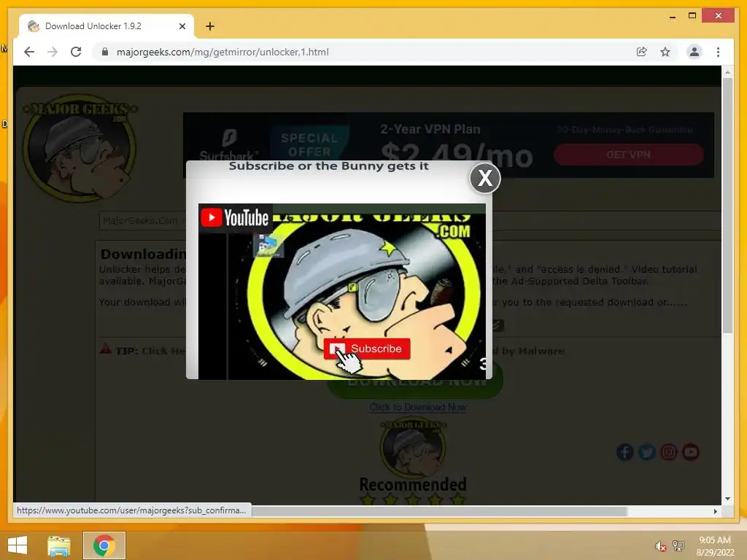Open the YouTube logo in the popup video

tap(235, 218)
